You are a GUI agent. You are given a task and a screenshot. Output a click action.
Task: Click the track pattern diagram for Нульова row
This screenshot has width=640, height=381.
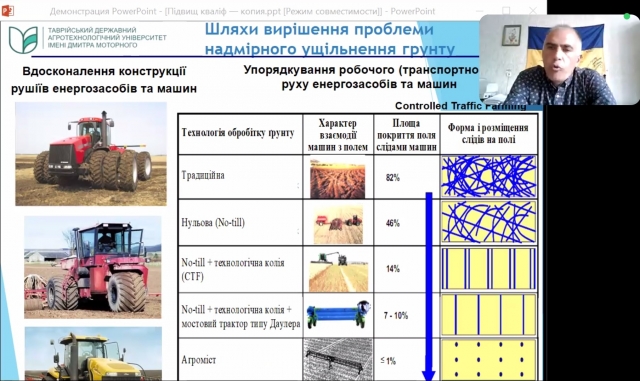[x=489, y=223]
